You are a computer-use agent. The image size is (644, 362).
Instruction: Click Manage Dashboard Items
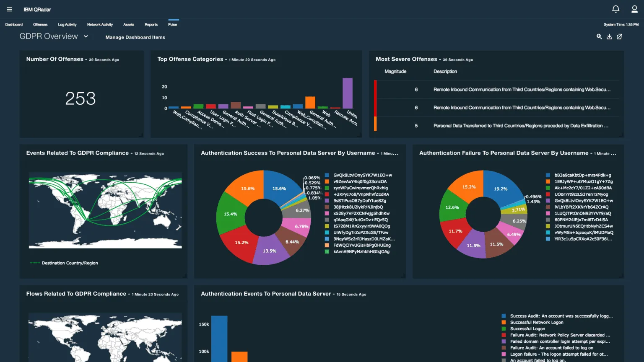(x=135, y=37)
